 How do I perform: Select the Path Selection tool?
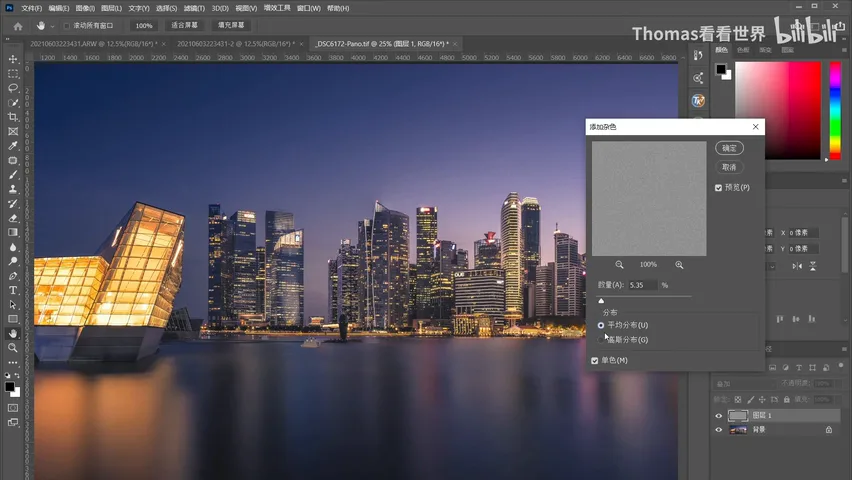point(13,305)
